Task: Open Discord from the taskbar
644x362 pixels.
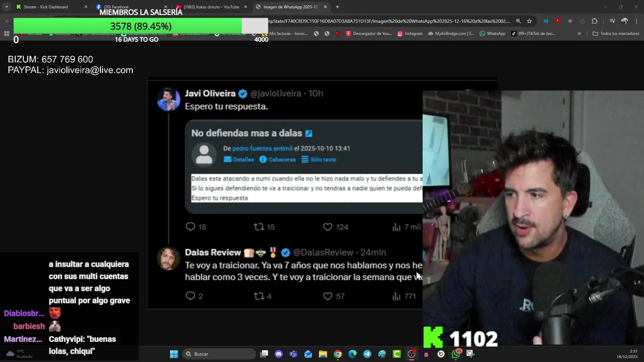Action: 279,354
